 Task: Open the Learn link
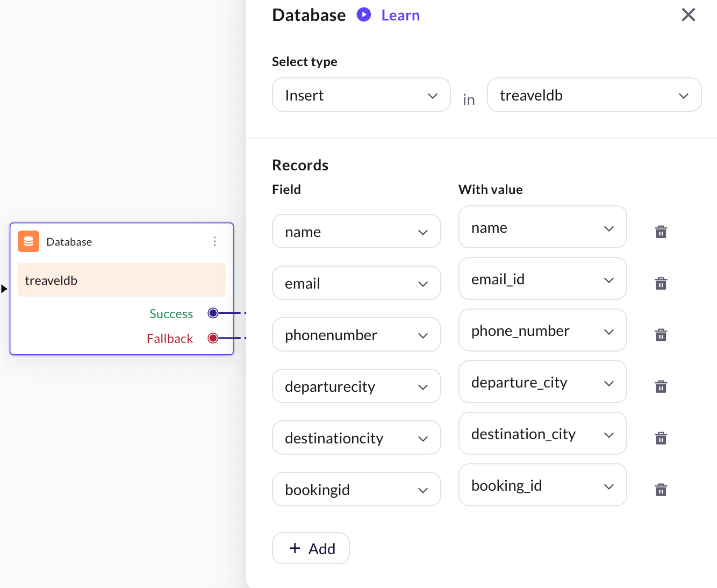point(400,16)
